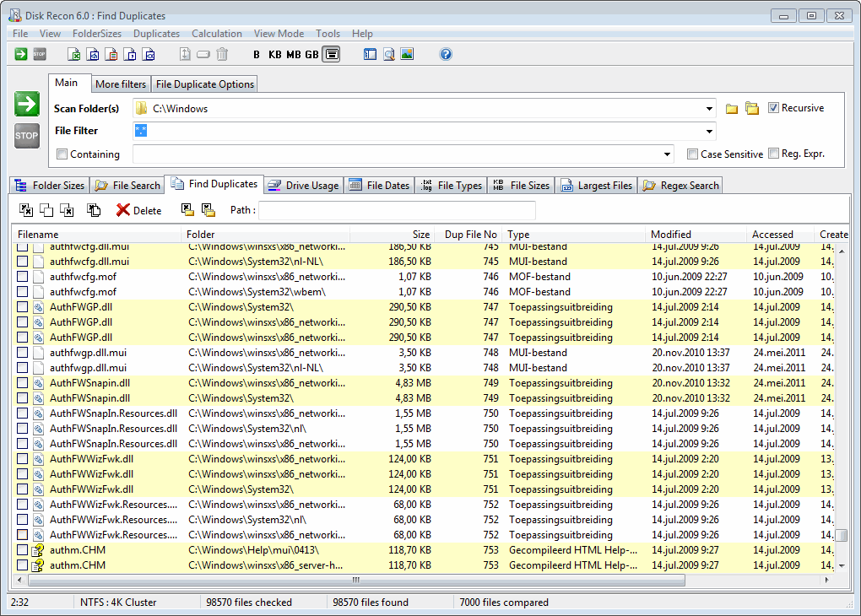Screen dimensions: 861x616
Task: Click the grayed rename toolbar icon
Action: pos(203,54)
